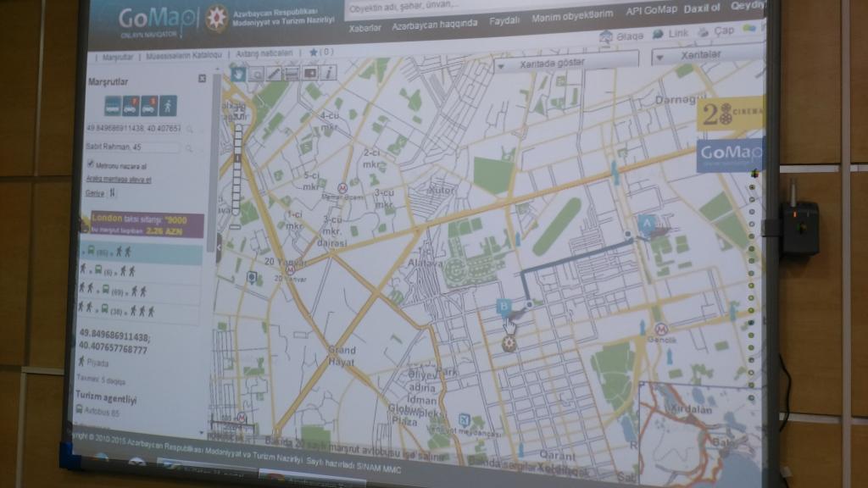Close the Marşrutlar panel
868x488 pixels.
202,79
